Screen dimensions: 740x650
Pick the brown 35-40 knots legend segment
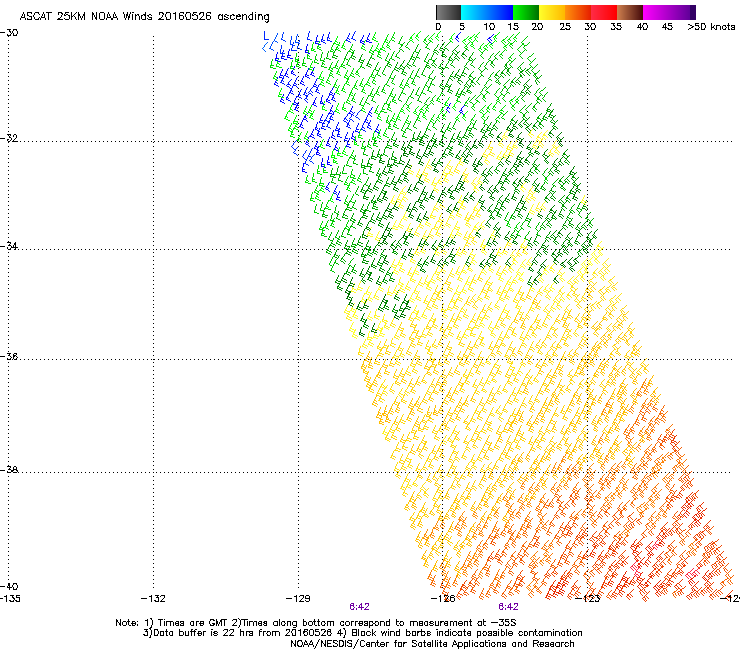pos(630,12)
